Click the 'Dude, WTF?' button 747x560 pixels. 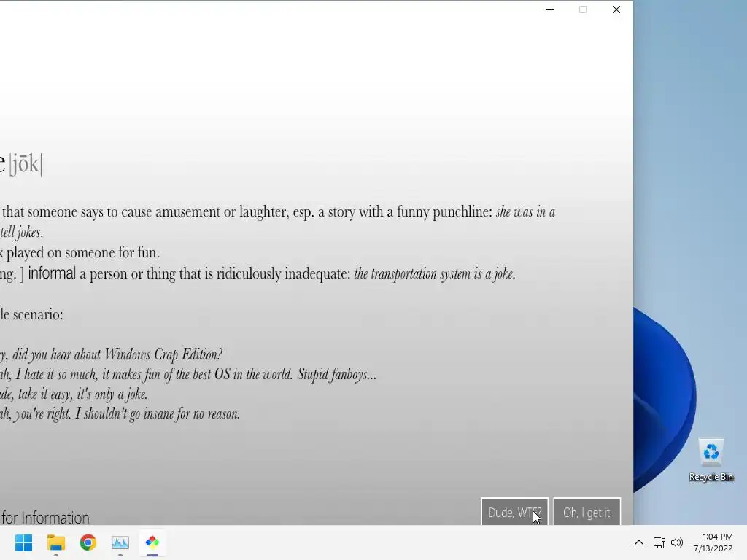(514, 512)
